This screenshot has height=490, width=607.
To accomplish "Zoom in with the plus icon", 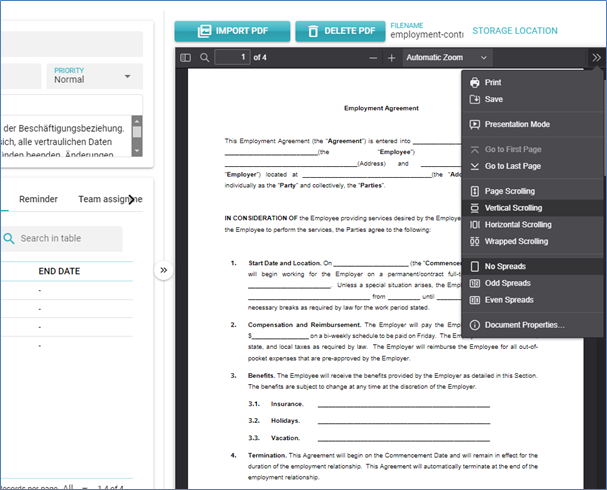I will point(391,58).
